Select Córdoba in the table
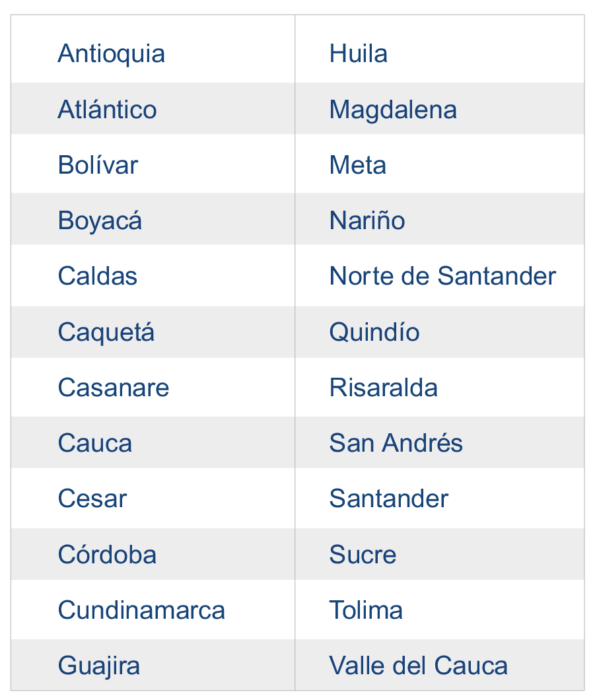 (x=107, y=554)
